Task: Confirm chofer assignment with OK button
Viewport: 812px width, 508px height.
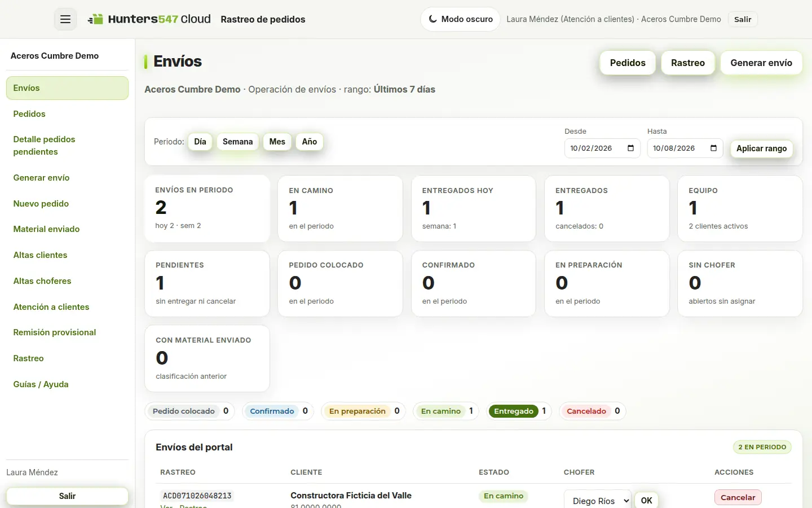Action: pos(646,501)
